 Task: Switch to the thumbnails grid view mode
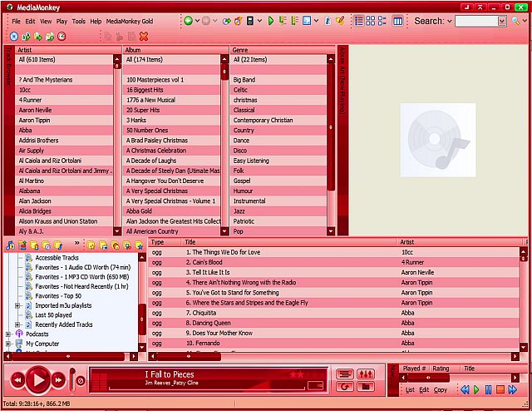tap(370, 21)
